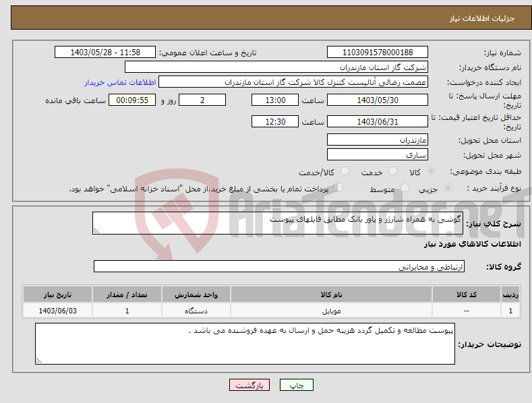Viewport: 532px width, 403px height.
Task: Click the طبقه بندی موضوعی label
Action: tap(485, 172)
